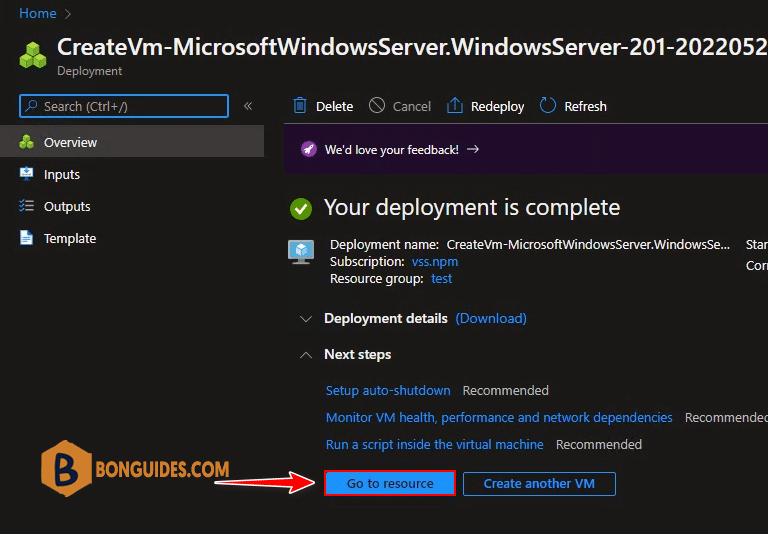Click the Deployment details heading
Screen dimensions: 768x534
[x=386, y=318]
